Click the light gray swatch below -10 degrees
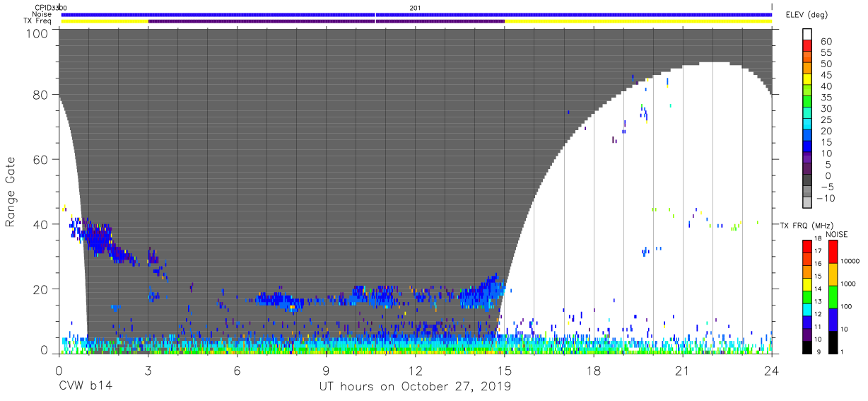Image resolution: width=868 pixels, height=401 pixels. 807,204
